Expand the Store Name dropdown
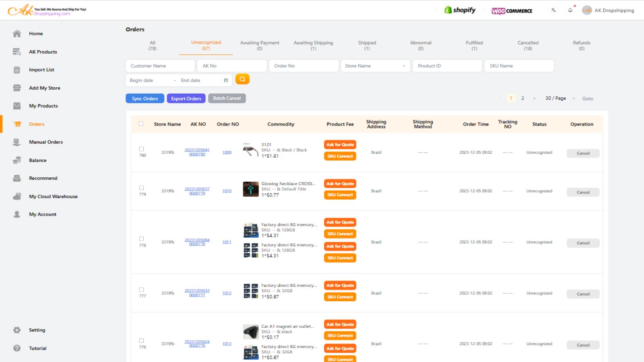 coord(376,66)
